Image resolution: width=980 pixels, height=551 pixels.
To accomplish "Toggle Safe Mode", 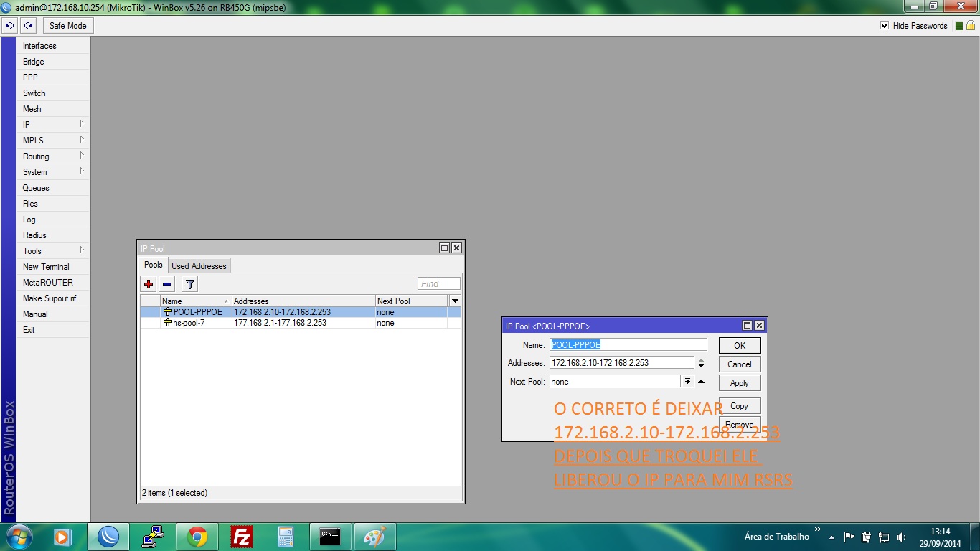I will 68,26.
